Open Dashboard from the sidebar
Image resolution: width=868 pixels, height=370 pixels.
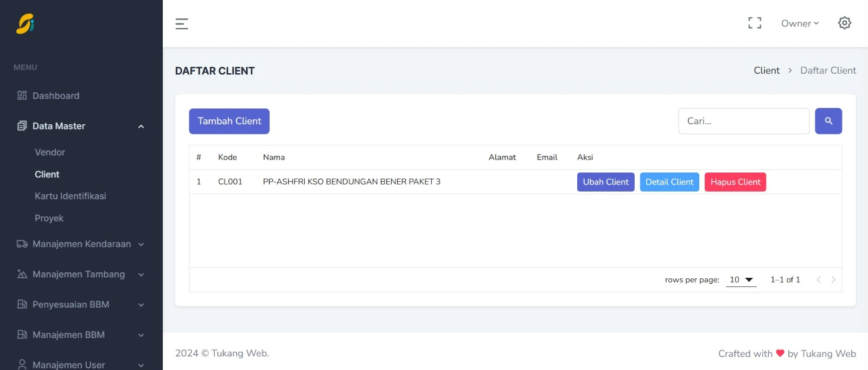[x=56, y=96]
